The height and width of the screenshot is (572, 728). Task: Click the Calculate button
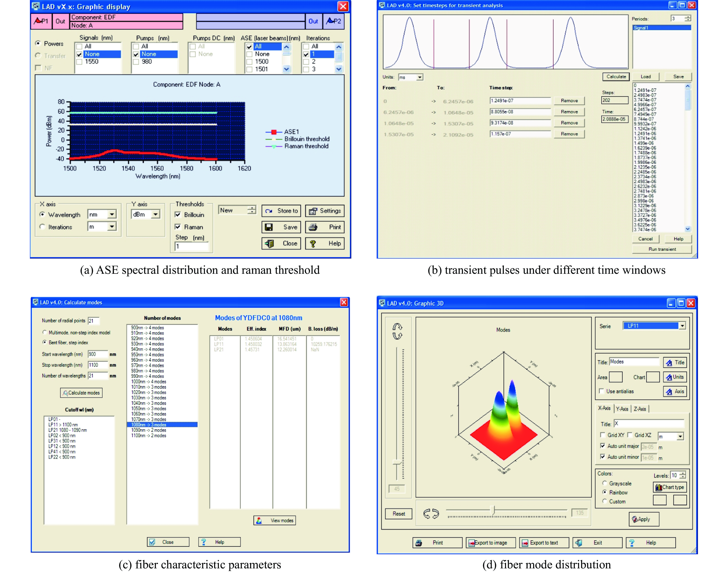pos(616,77)
